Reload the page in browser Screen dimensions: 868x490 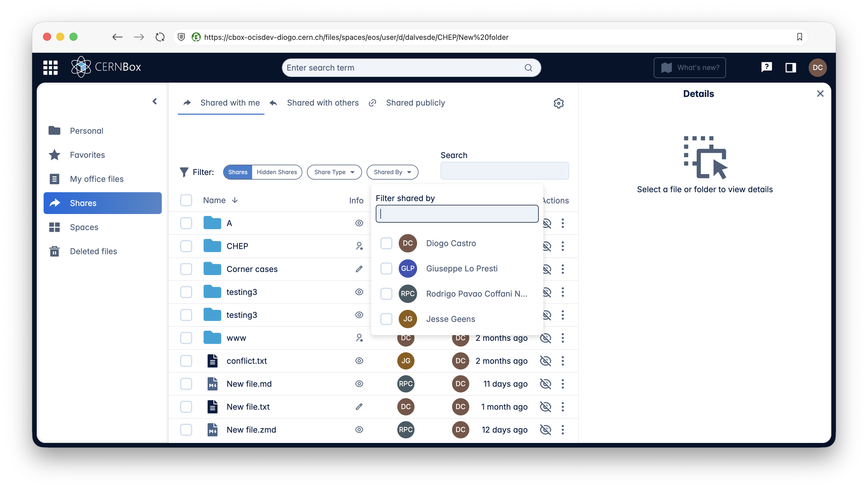(x=160, y=37)
